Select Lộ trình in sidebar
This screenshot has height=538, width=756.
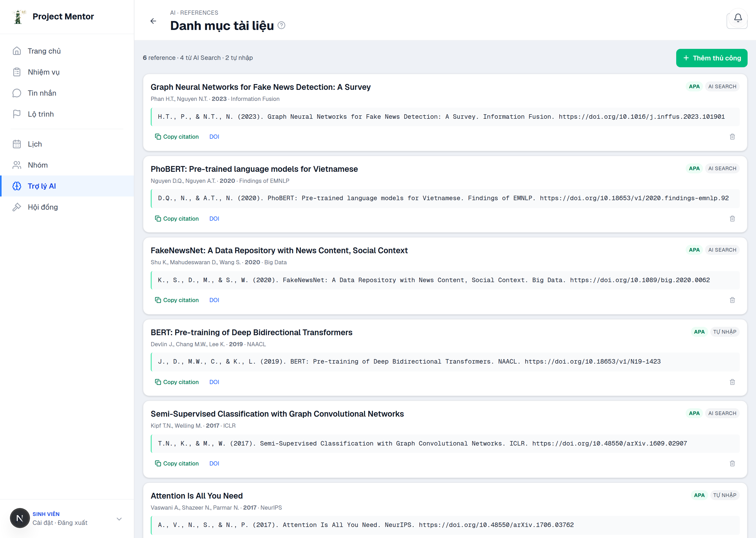point(67,114)
